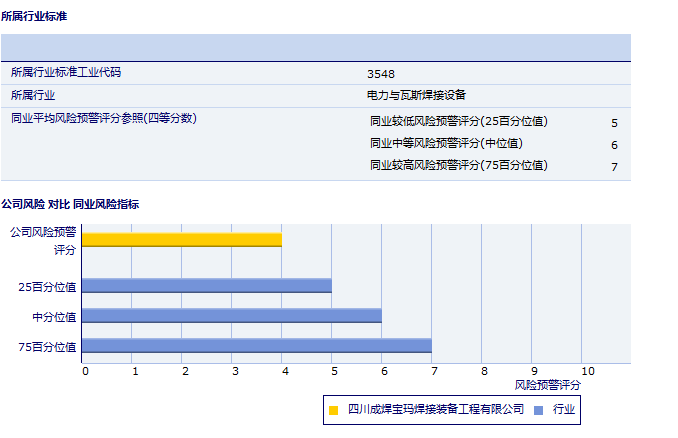Select the 电力与瓦斯焊接设备 industry value
Image resolution: width=678 pixels, height=438 pixels.
(416, 95)
